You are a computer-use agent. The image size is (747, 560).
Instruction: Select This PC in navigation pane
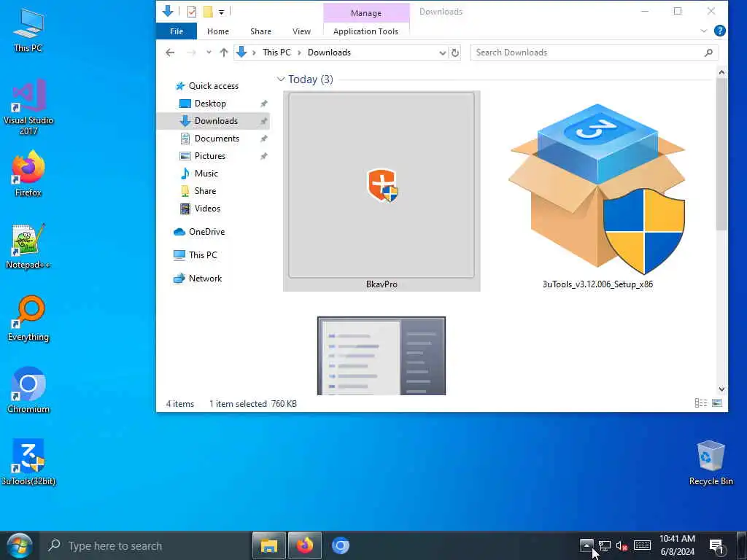(x=203, y=255)
